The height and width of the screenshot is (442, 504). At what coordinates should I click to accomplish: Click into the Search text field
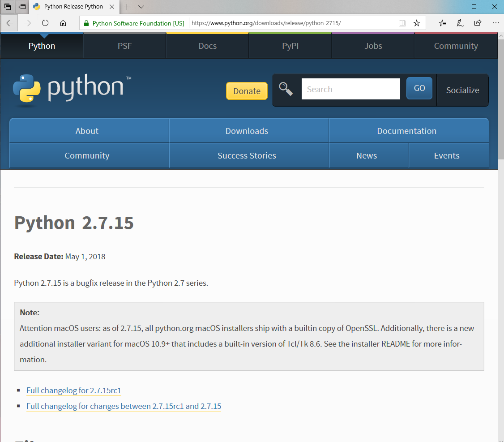tap(350, 89)
